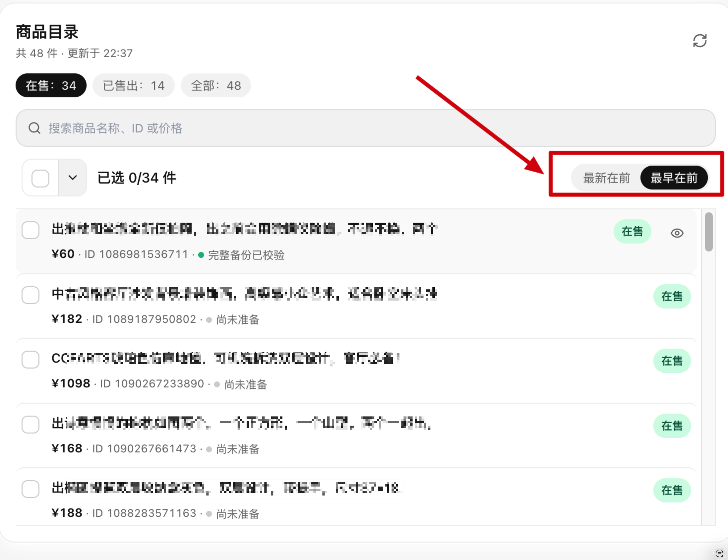
Task: Click the eye preview icon on ¥60 item
Action: tap(677, 233)
